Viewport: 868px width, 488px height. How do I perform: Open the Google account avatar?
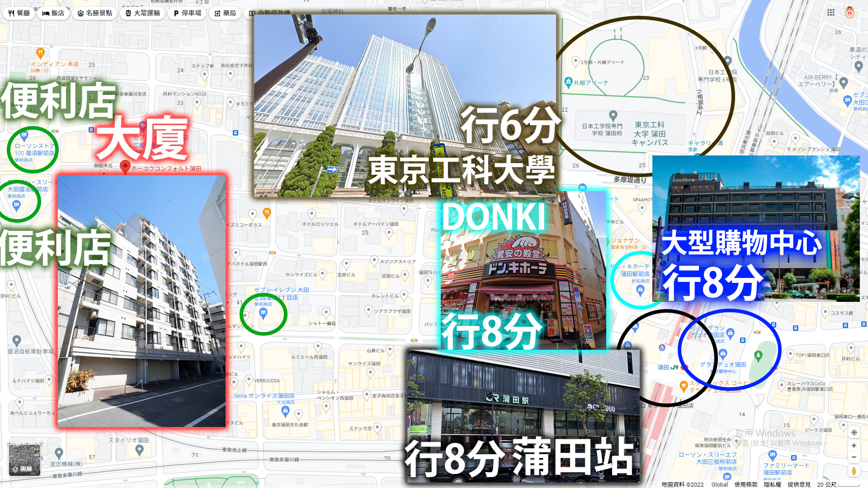click(850, 13)
